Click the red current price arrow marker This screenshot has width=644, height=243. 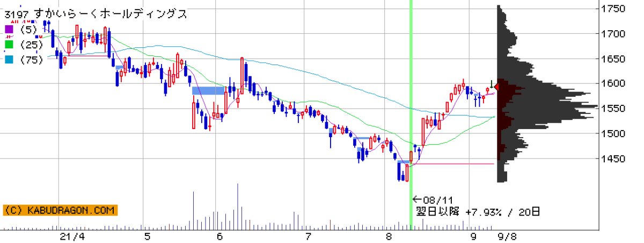tap(496, 87)
